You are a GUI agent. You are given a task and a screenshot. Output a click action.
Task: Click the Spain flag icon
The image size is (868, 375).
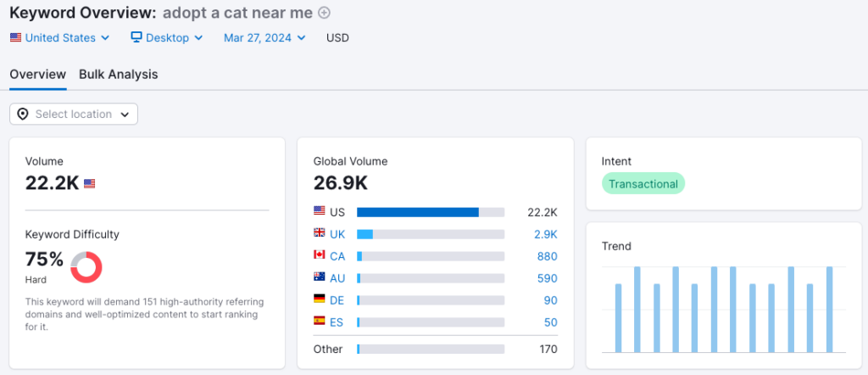point(320,322)
